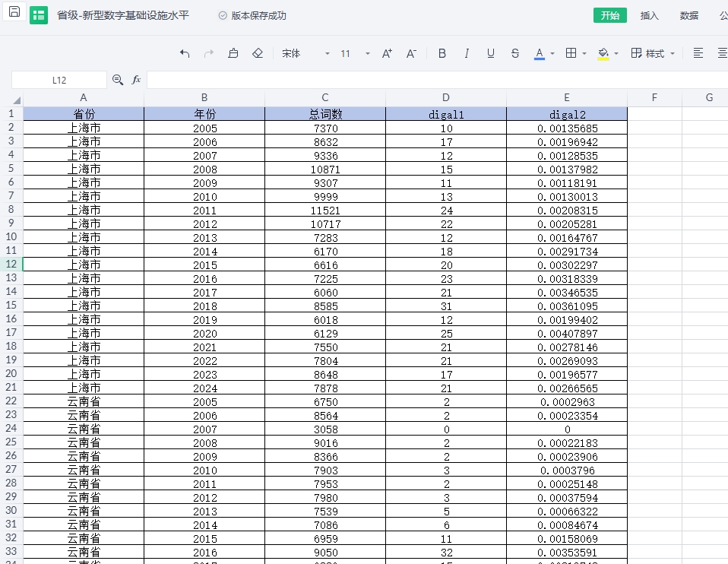Click year 2024 cell in row 21

click(x=204, y=388)
